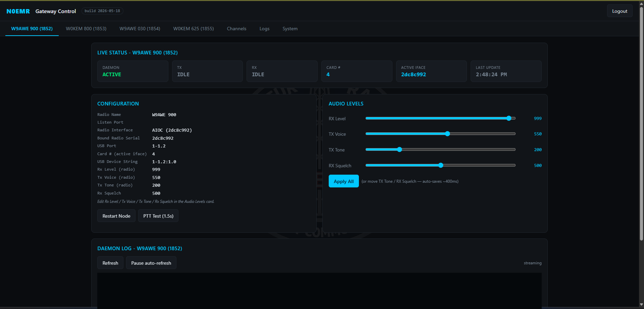Click the Last Update time 2:48:24 PM
This screenshot has width=644, height=309.
coord(491,75)
